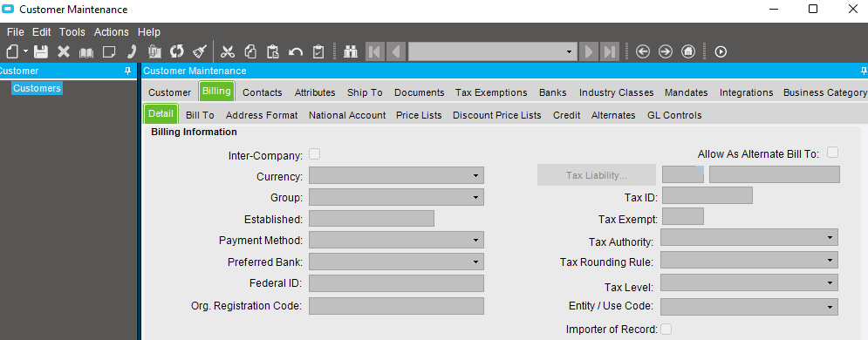Click the Paste clipboard icon
The image size is (868, 340).
(x=273, y=51)
